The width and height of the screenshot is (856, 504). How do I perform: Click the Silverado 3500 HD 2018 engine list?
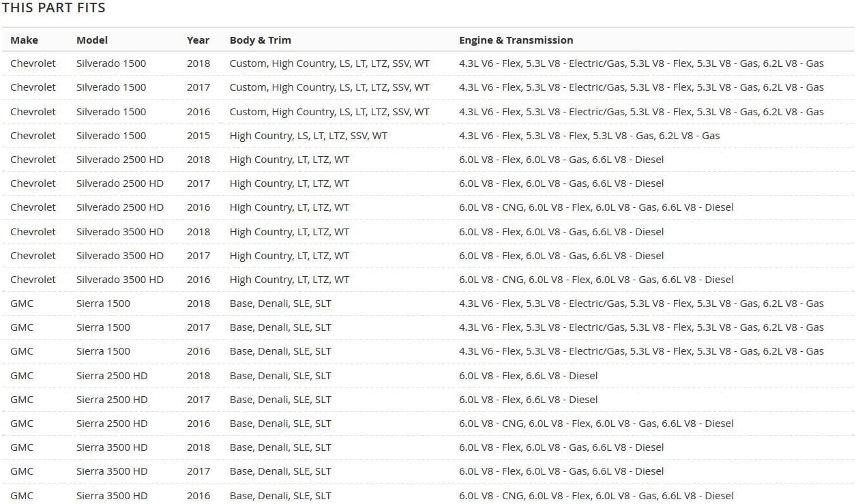point(561,232)
